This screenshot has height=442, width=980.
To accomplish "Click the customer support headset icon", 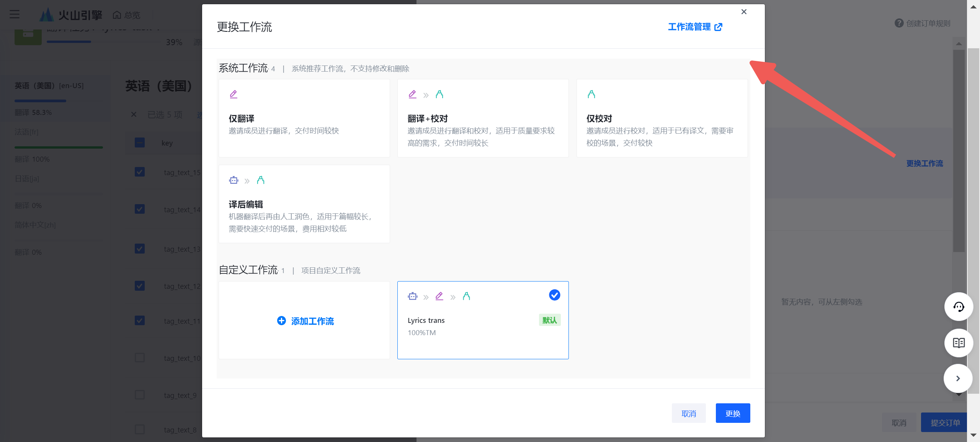I will tap(958, 307).
